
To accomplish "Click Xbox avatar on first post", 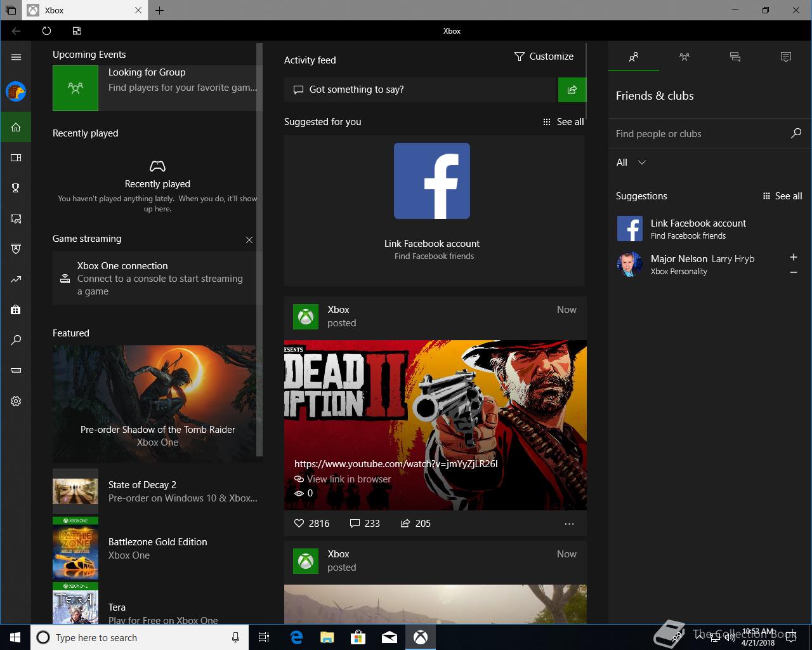I will pyautogui.click(x=306, y=317).
